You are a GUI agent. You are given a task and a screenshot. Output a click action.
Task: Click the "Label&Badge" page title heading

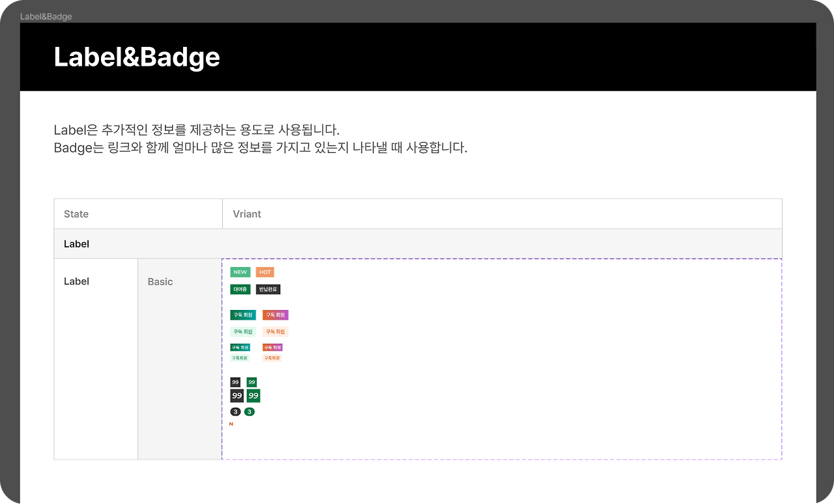(137, 57)
